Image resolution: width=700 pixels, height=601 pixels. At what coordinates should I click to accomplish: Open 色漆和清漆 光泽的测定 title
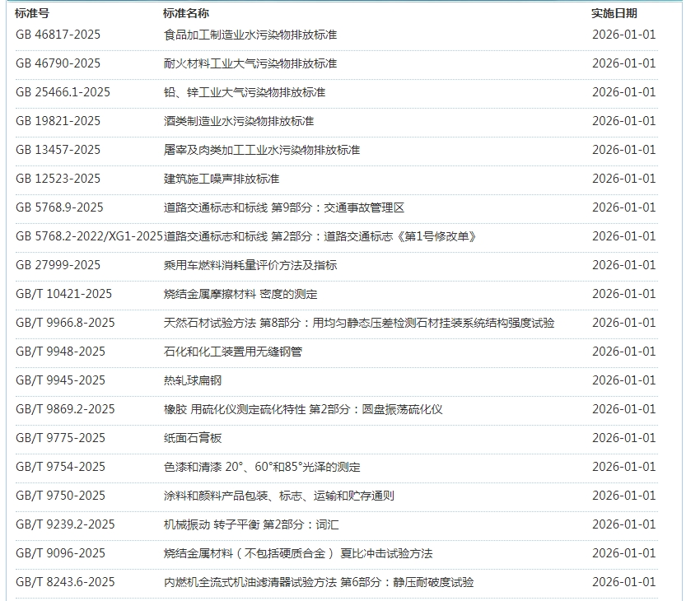(262, 467)
